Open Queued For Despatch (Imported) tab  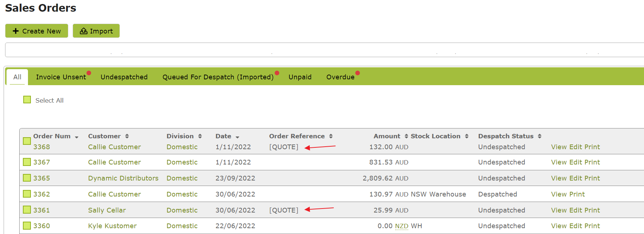click(218, 77)
